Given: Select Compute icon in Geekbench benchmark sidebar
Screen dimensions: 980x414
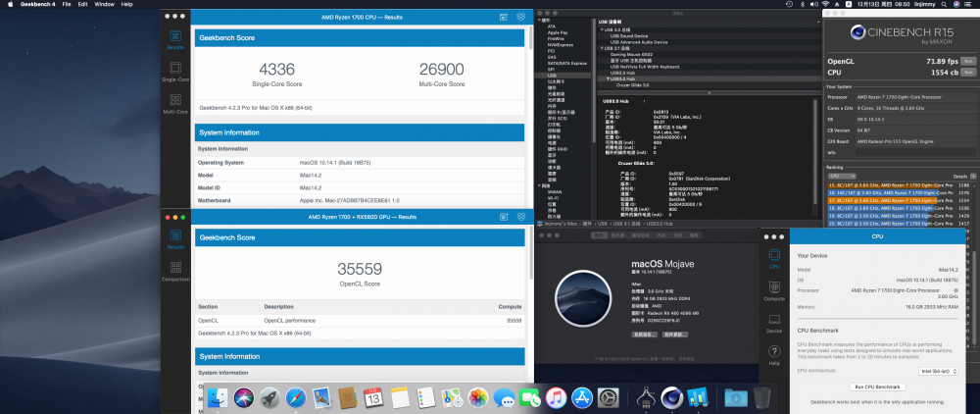Looking at the screenshot, I should click(774, 290).
